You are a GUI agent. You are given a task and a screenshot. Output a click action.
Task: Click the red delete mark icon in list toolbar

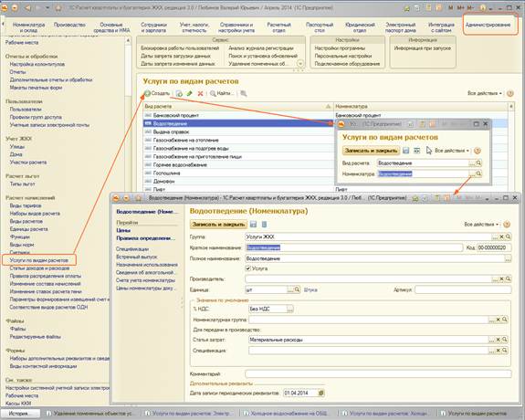point(200,93)
